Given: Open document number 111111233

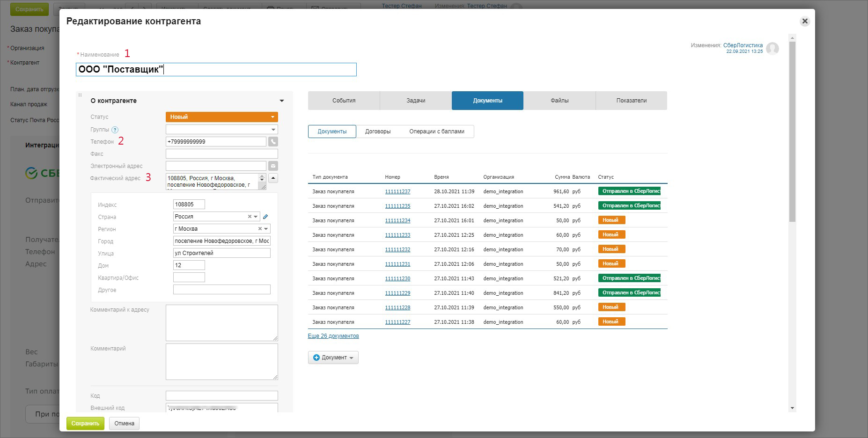Looking at the screenshot, I should pos(397,235).
